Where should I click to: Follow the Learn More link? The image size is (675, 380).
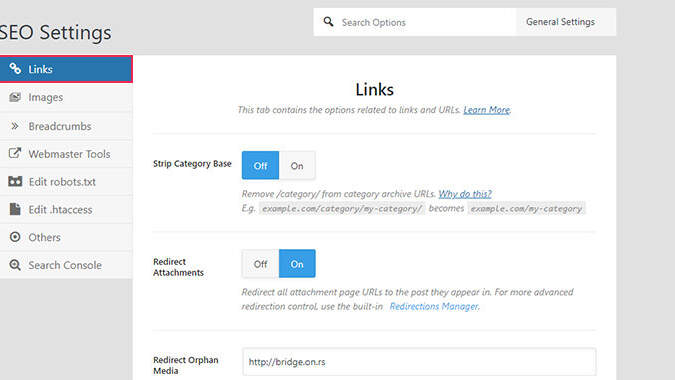click(487, 110)
